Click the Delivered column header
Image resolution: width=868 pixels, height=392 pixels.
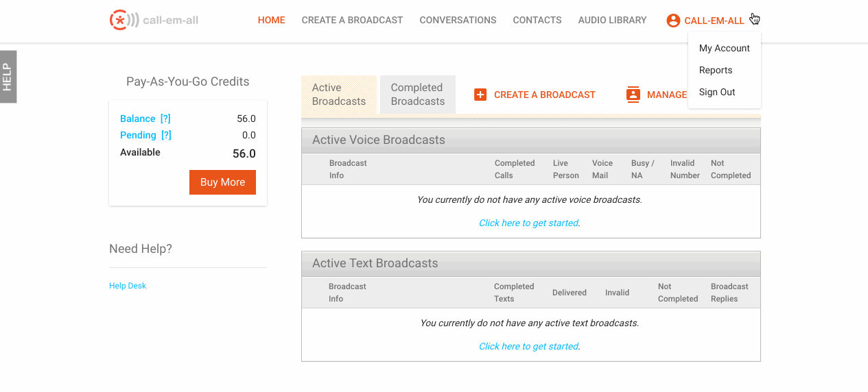tap(570, 293)
